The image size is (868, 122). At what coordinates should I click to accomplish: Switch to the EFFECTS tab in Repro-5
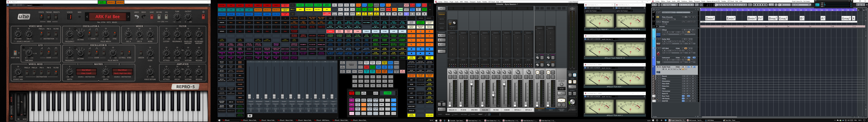(x=11, y=110)
